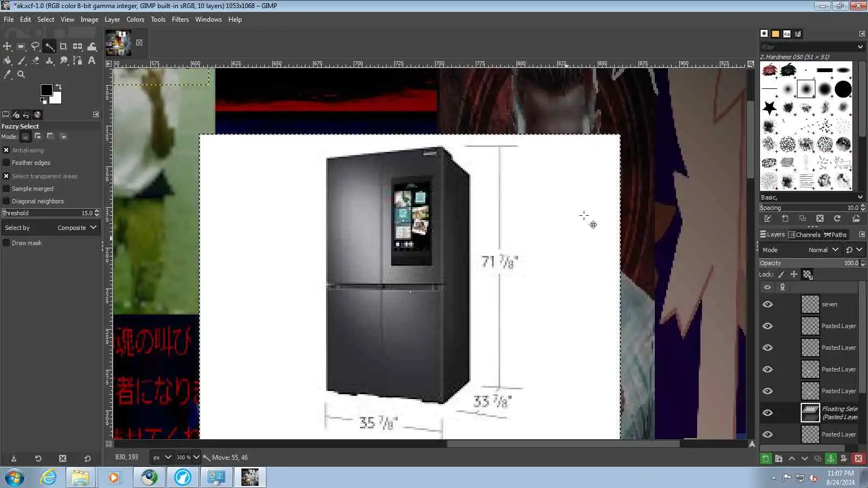The image size is (868, 488).
Task: Delete the selected layer
Action: 858,459
